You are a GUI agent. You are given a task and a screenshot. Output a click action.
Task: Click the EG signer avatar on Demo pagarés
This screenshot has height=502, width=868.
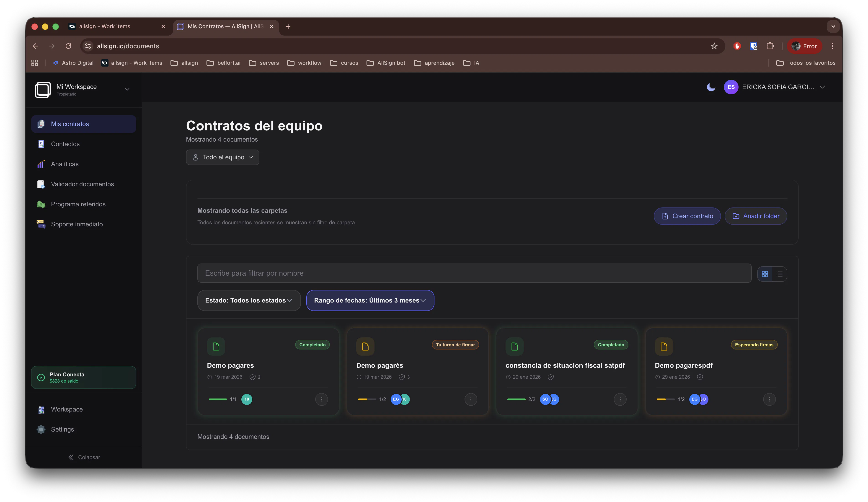396,399
